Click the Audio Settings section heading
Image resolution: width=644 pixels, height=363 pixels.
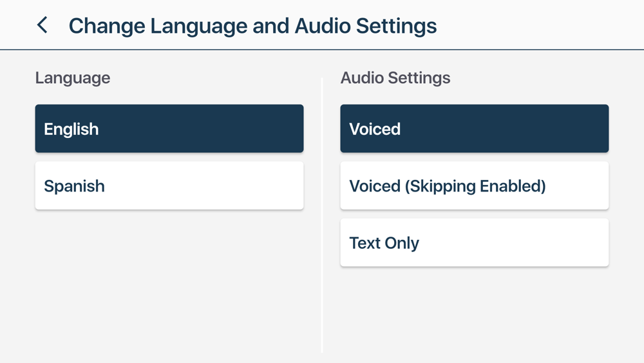tap(395, 78)
